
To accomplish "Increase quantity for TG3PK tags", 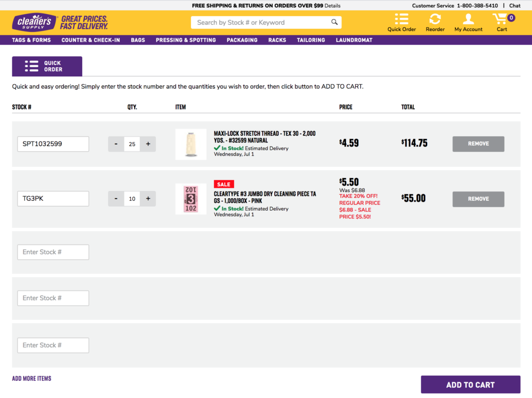I will pos(148,199).
